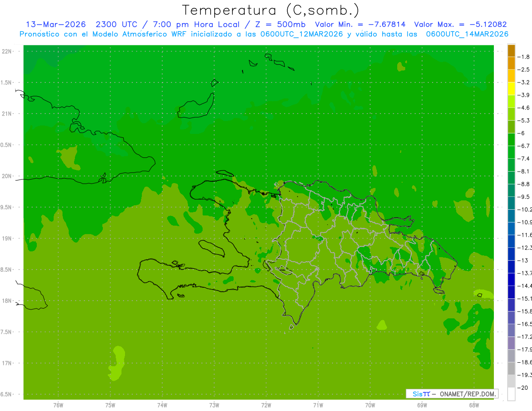Click the '-1.8' colorbar value

click(524, 57)
